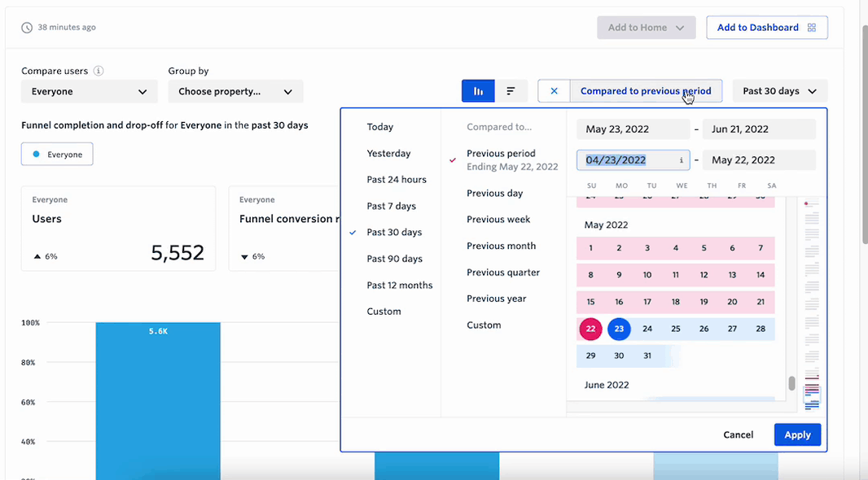Click the calendar's vertical scrollbar thumb
Screen dimensions: 868x480
click(x=791, y=383)
